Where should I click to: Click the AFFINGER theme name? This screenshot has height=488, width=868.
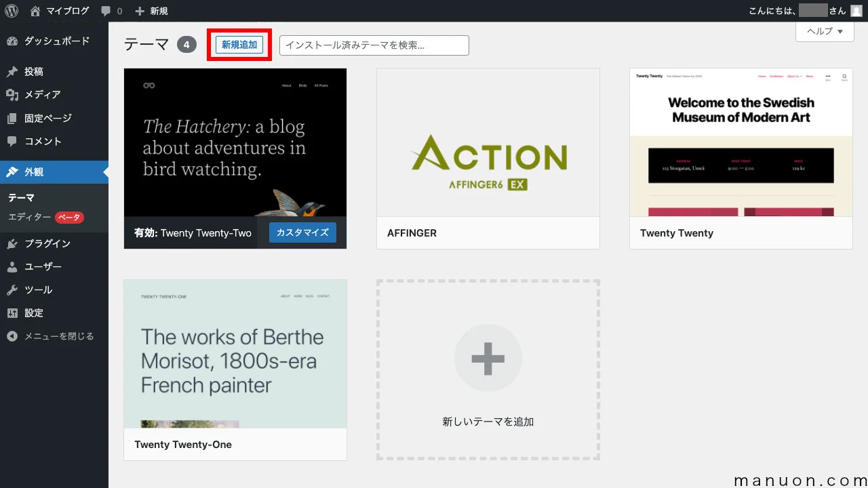[412, 233]
